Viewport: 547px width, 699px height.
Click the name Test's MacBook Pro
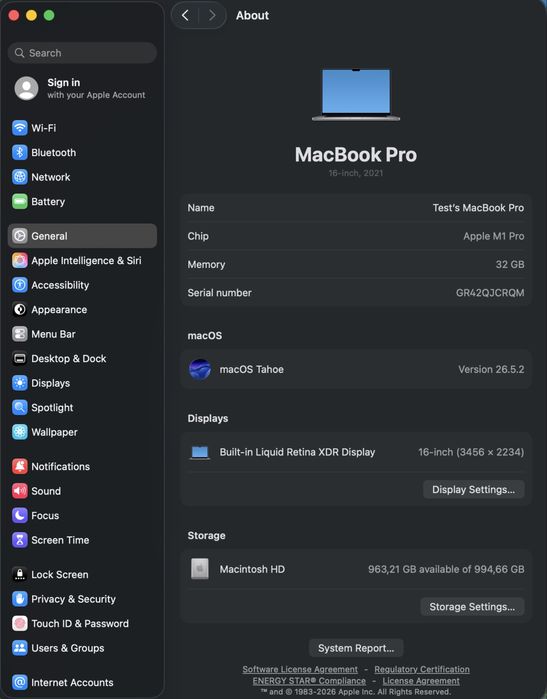point(478,208)
